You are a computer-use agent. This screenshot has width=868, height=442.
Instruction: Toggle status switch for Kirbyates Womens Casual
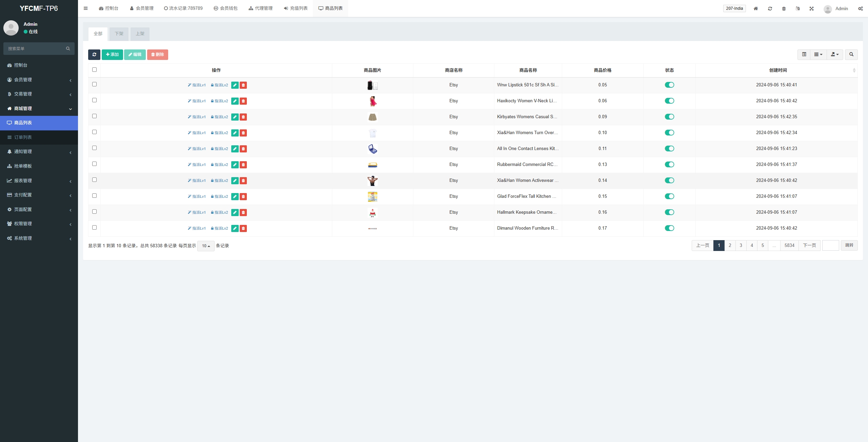pyautogui.click(x=669, y=117)
